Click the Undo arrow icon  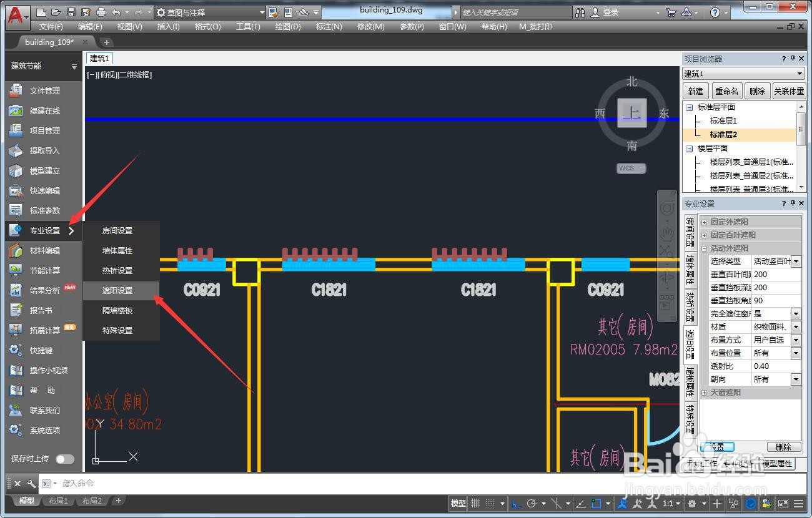(116, 12)
